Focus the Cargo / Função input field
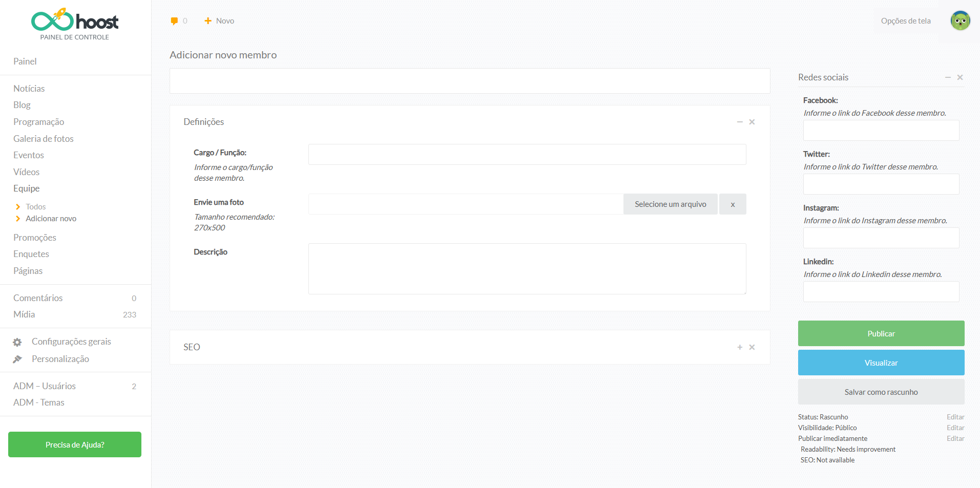 click(527, 155)
